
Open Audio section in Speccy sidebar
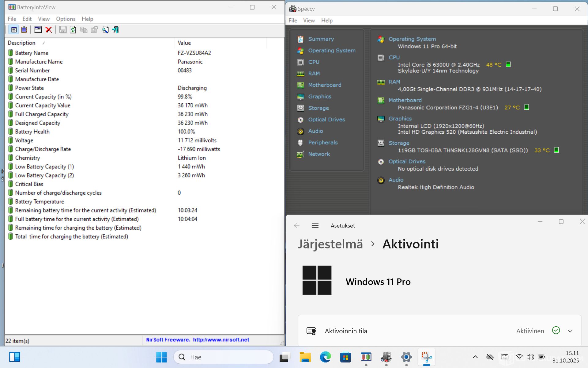315,131
